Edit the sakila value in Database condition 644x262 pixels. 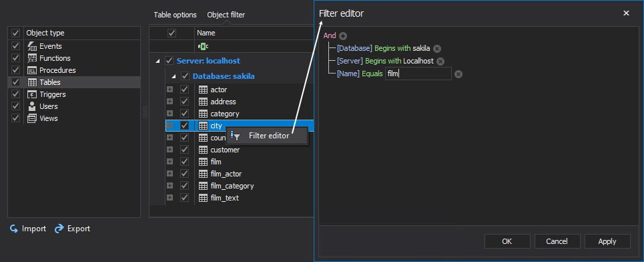click(x=421, y=49)
